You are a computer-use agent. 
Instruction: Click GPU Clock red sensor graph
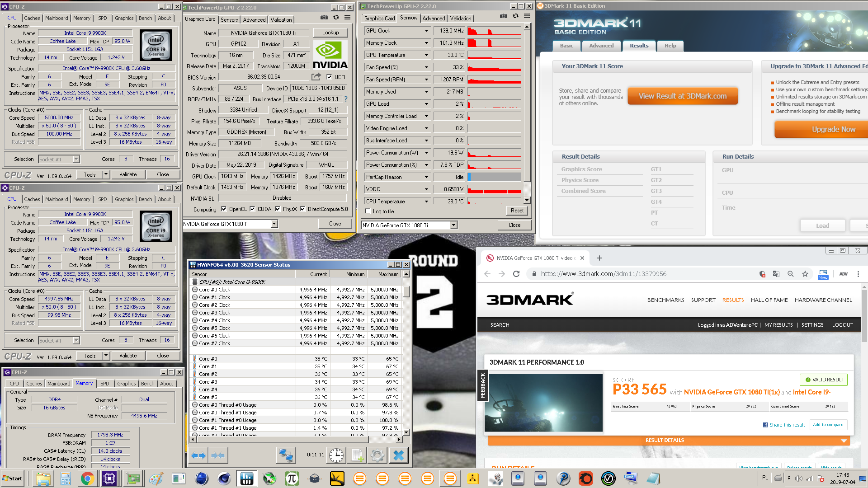[494, 31]
